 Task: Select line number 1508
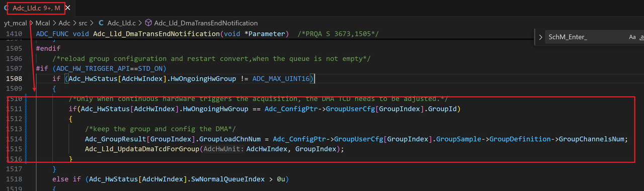[14, 78]
